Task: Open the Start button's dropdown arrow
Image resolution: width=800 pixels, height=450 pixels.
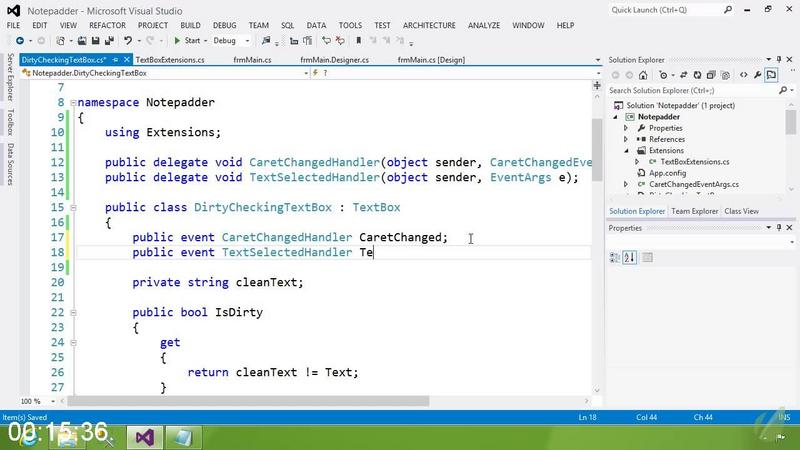Action: 206,40
